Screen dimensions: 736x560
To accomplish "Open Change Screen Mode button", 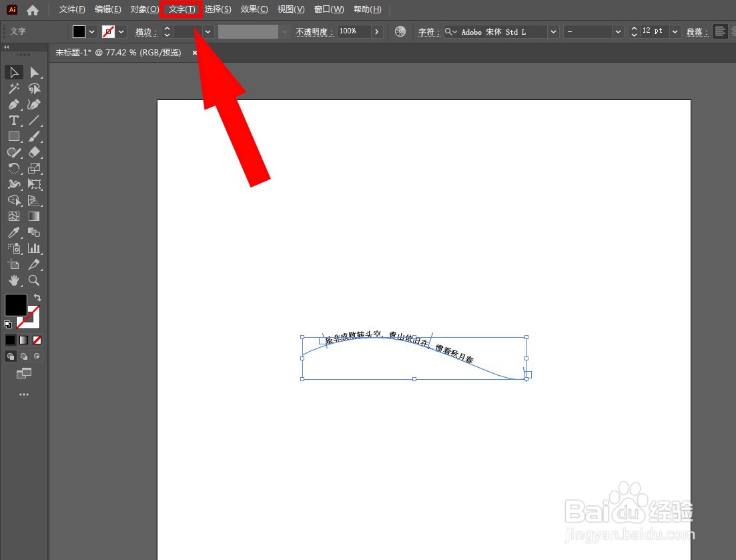I will tap(24, 373).
